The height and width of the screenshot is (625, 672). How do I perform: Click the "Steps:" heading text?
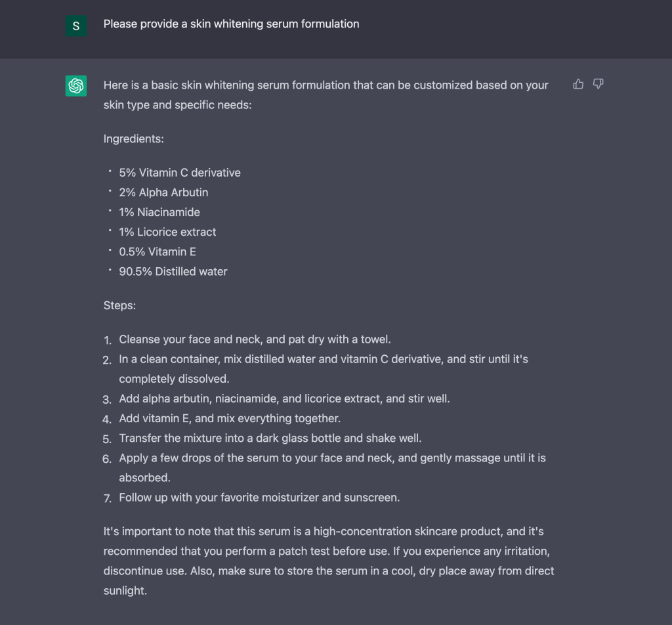[119, 305]
